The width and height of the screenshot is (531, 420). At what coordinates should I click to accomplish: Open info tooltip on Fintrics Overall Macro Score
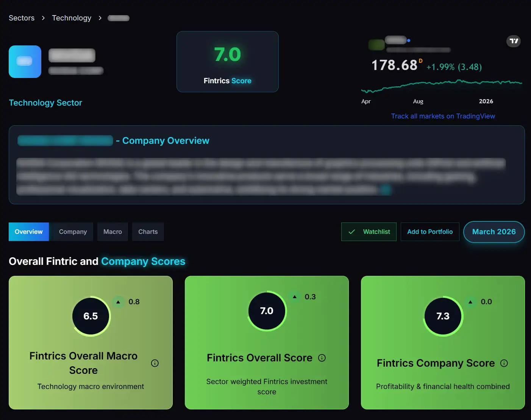[x=155, y=363]
